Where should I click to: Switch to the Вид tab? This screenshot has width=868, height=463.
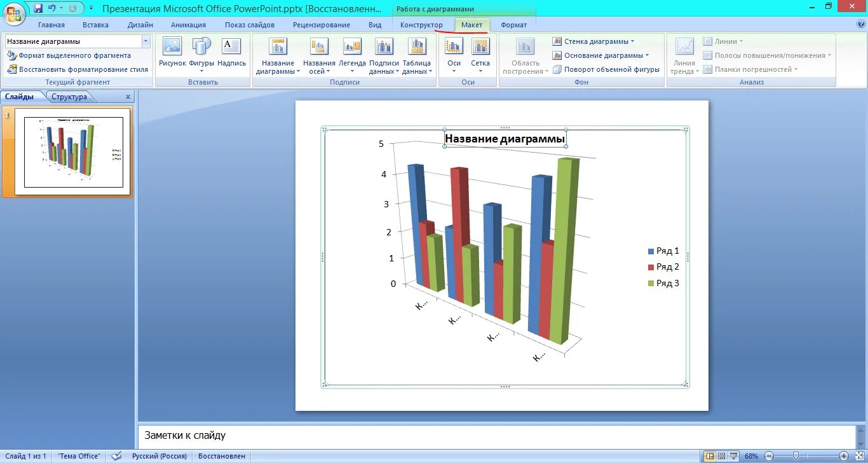[375, 25]
